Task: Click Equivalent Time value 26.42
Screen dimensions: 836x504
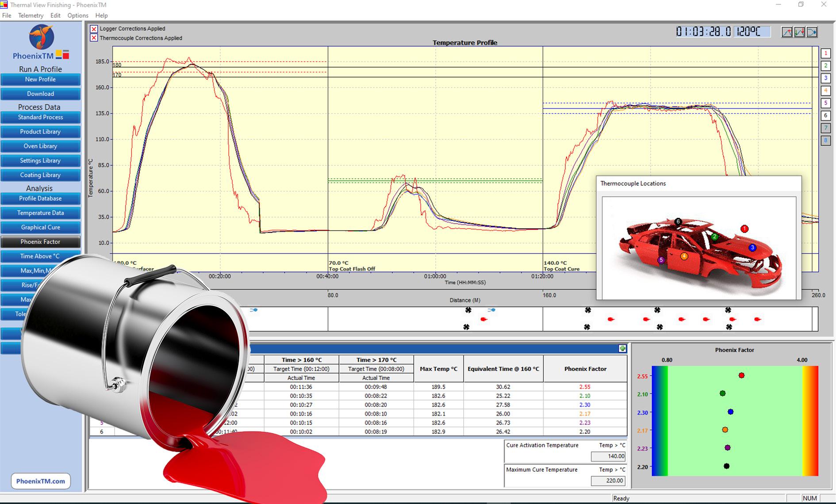Action: point(503,432)
